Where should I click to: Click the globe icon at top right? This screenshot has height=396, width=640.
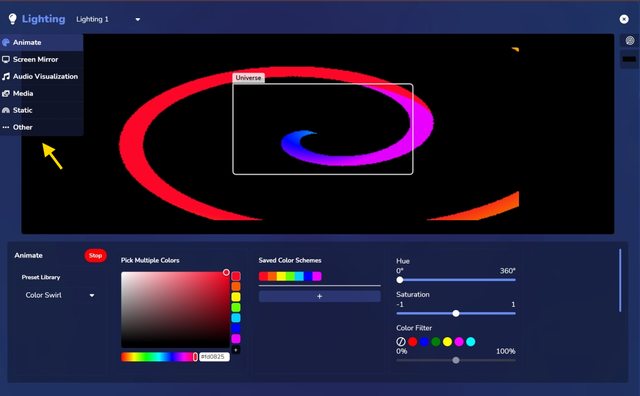pos(630,40)
